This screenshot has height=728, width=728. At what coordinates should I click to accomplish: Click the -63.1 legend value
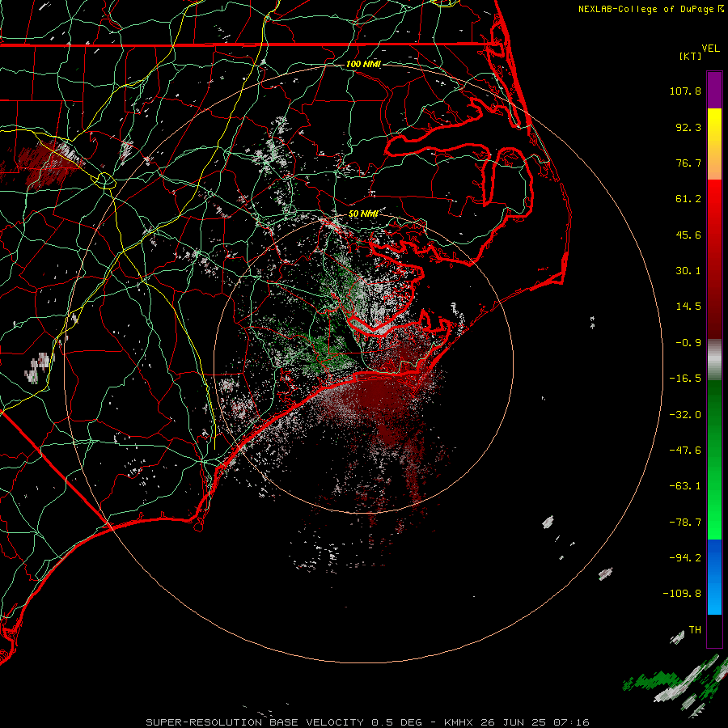coord(685,486)
